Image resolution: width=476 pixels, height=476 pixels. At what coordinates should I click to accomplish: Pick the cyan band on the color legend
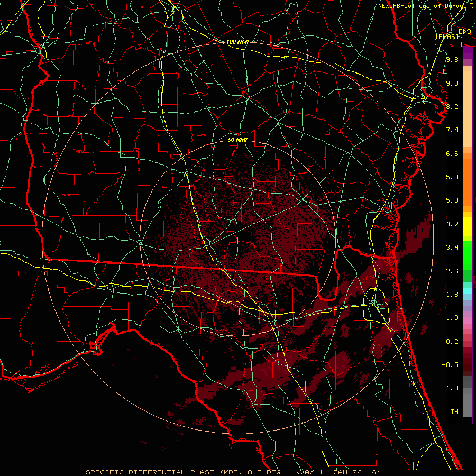467,291
